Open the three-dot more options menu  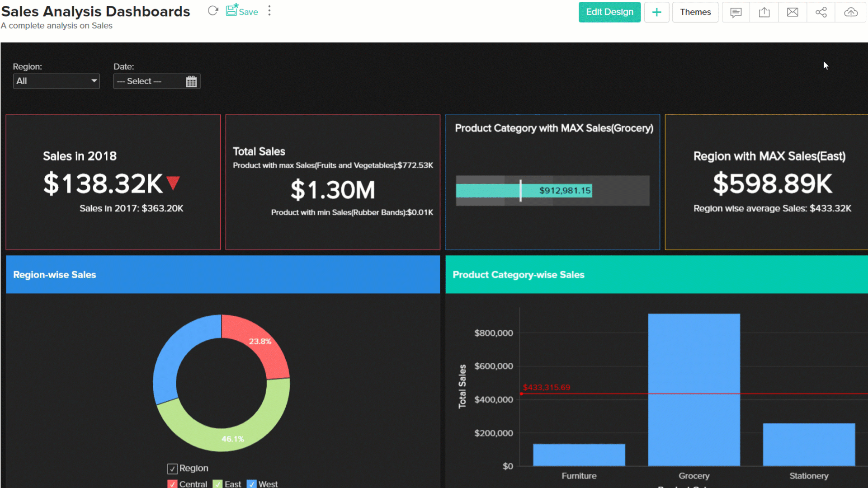point(269,11)
